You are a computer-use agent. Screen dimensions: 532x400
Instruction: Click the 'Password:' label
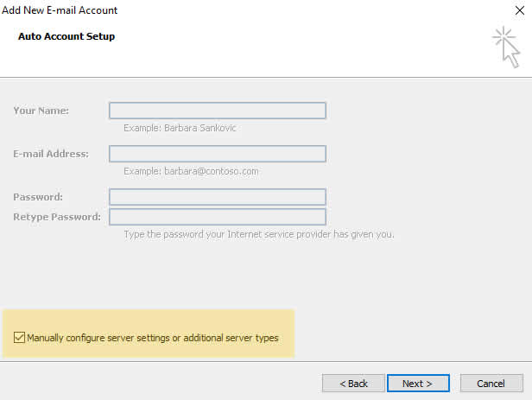tap(38, 197)
